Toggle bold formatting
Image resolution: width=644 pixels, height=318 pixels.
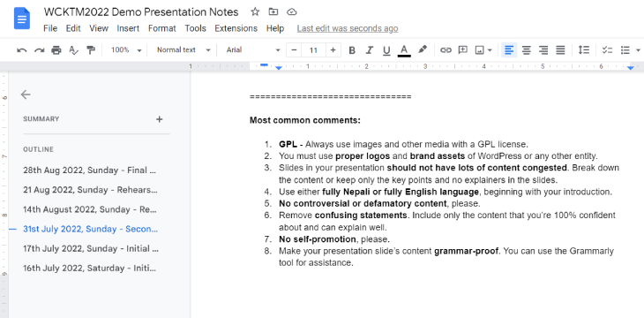point(352,50)
